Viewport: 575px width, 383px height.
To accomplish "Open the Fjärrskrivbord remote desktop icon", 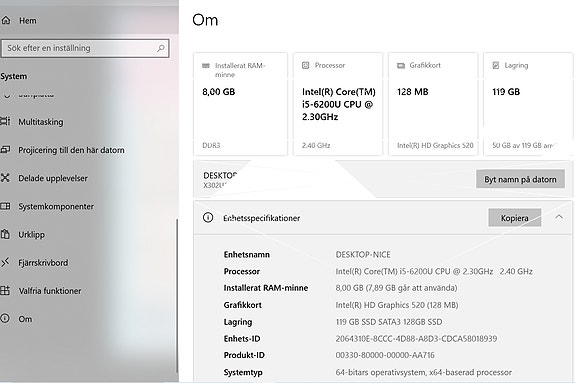I will point(5,262).
